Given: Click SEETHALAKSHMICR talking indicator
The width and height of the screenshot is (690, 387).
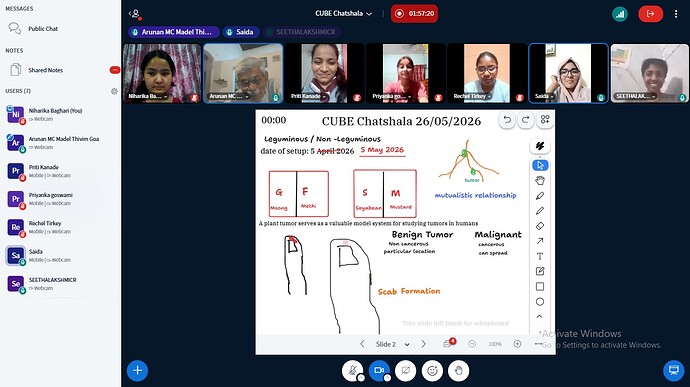Looking at the screenshot, I should (302, 32).
